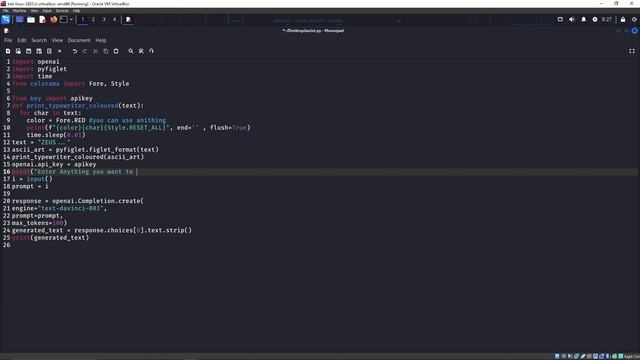Toggle fullscreen mode in Mousepad
This screenshot has height=360, width=640.
tap(632, 51)
